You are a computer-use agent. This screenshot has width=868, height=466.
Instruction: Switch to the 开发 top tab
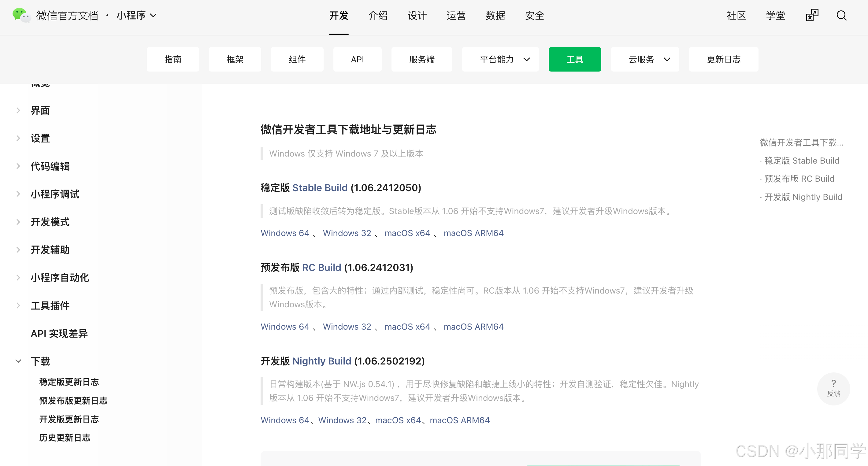coord(339,16)
